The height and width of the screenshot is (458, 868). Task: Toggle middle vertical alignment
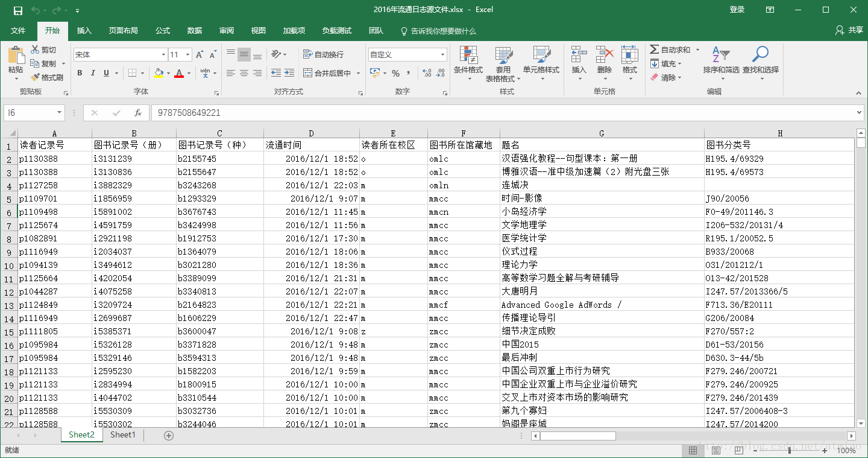pos(244,55)
